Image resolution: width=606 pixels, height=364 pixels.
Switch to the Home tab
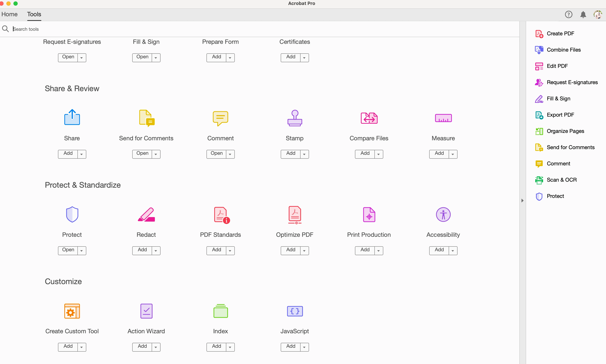[x=9, y=14]
